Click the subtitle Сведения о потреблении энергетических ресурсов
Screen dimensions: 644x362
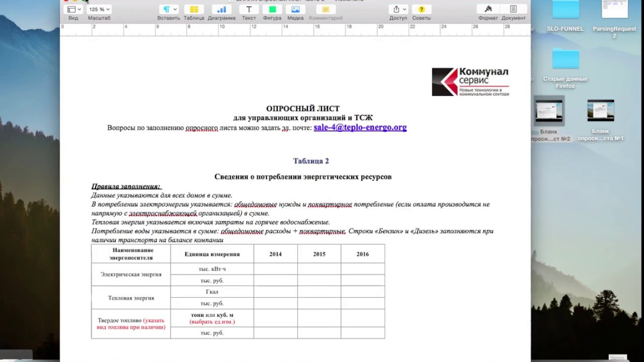point(303,176)
